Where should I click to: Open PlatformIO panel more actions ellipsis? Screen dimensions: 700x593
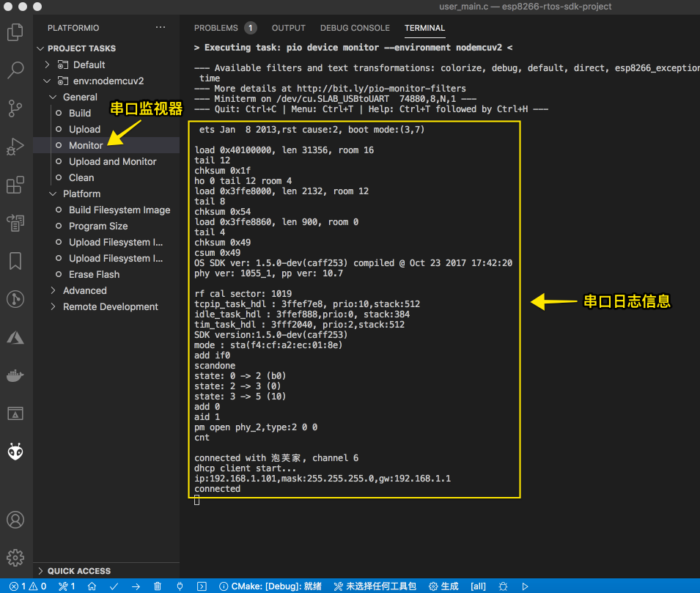[x=161, y=27]
